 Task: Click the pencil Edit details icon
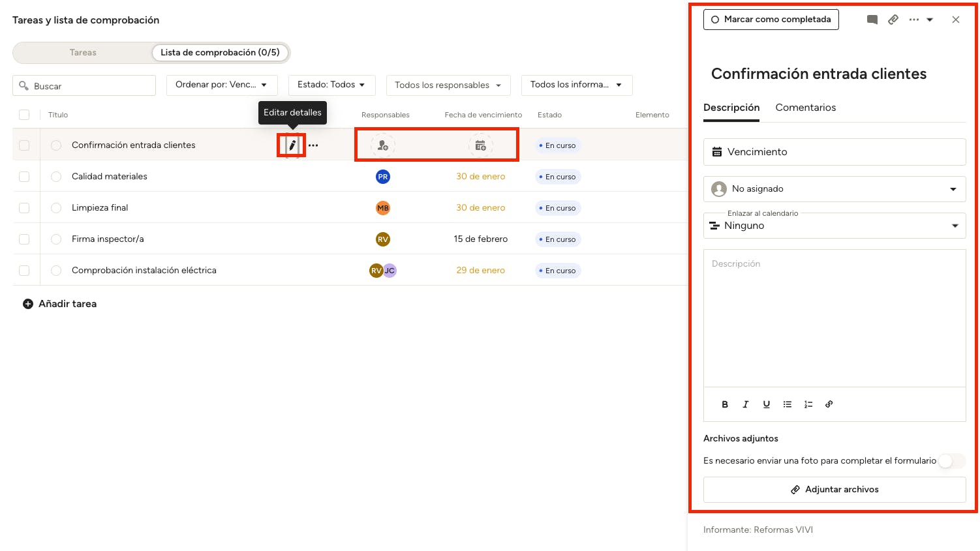pyautogui.click(x=292, y=145)
